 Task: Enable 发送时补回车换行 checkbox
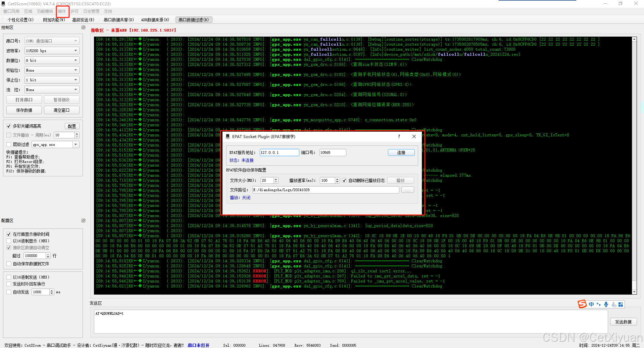click(9, 284)
